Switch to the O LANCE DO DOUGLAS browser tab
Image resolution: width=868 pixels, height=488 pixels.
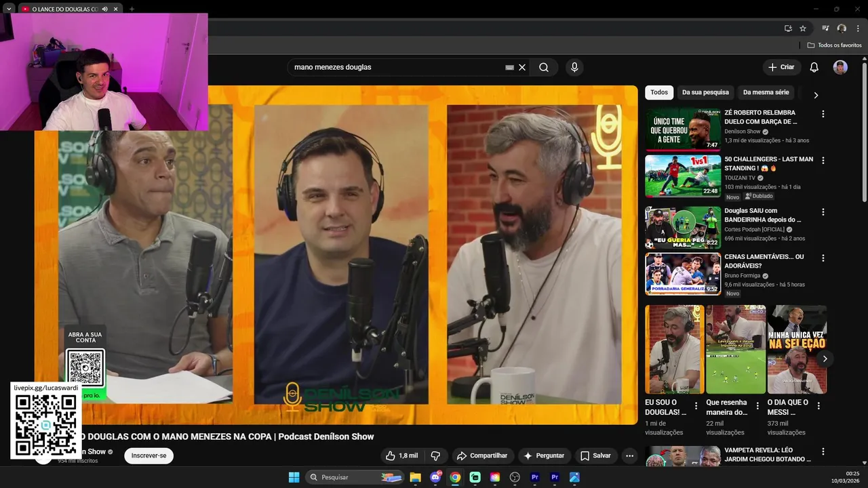point(64,9)
